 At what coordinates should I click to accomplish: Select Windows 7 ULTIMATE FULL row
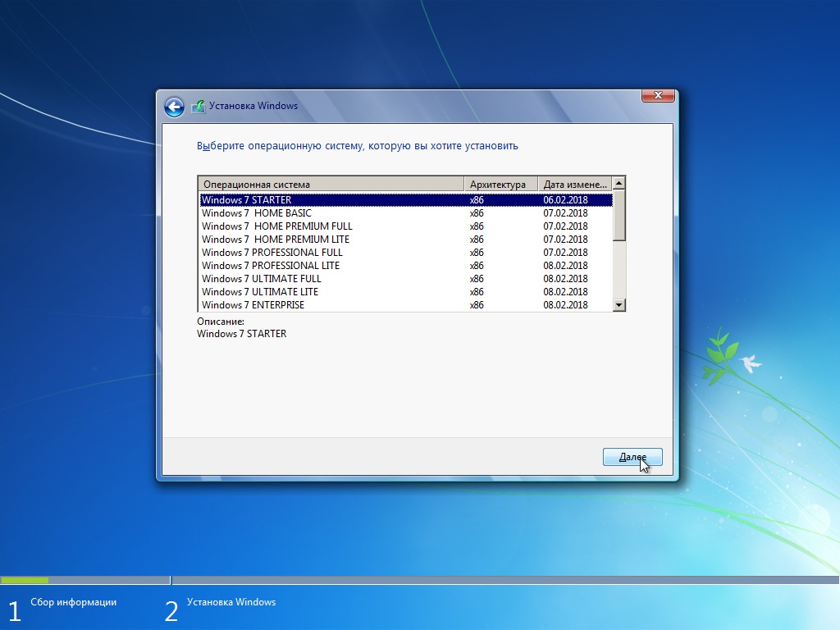pyautogui.click(x=261, y=279)
